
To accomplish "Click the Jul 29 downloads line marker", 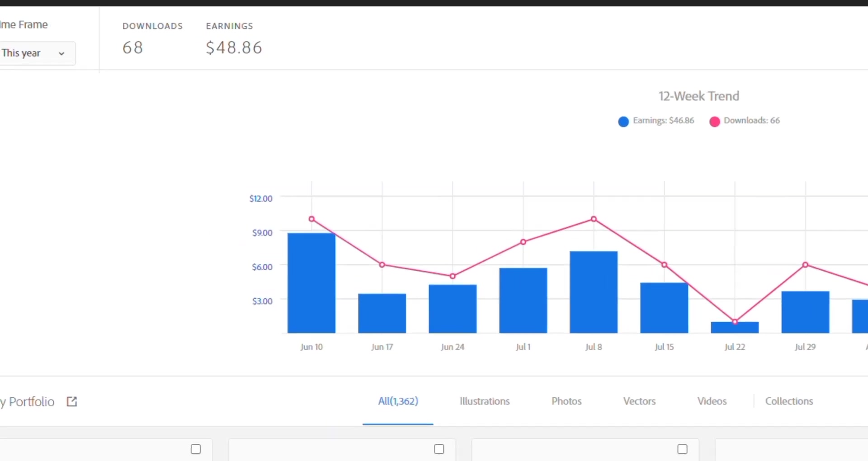I will (805, 265).
